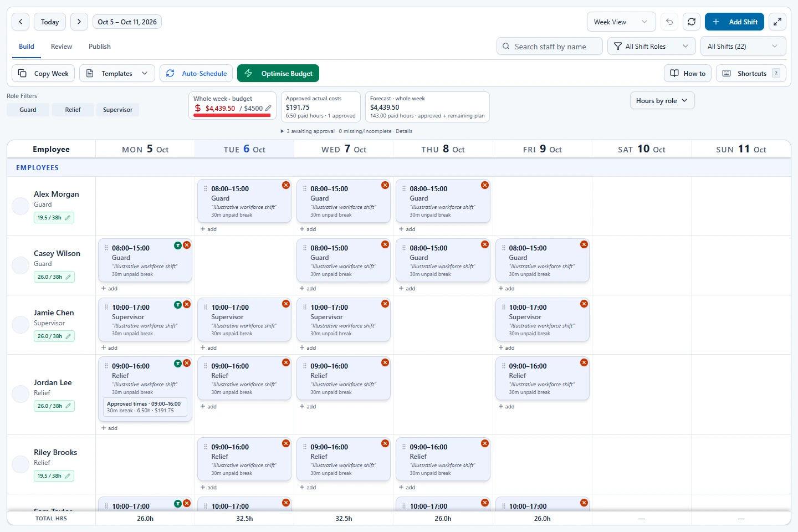Image resolution: width=798 pixels, height=532 pixels.
Task: Delete Alex Morgan's Tuesday 08:00–15:00 shift
Action: 286,185
